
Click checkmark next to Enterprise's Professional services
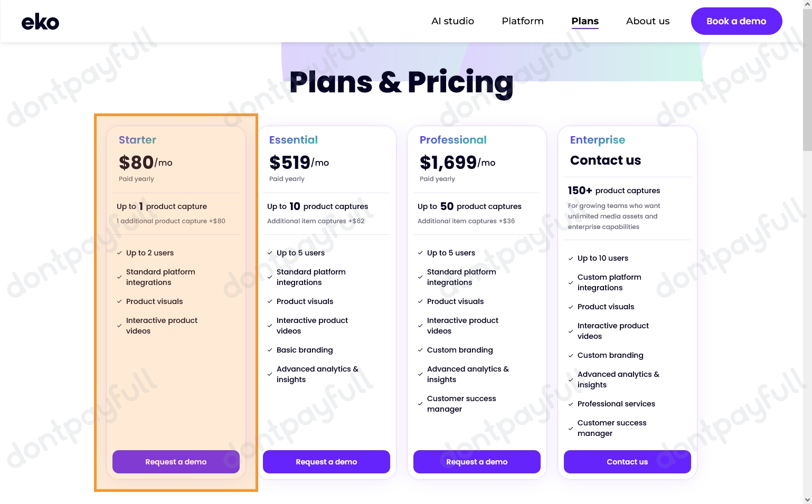pos(571,404)
